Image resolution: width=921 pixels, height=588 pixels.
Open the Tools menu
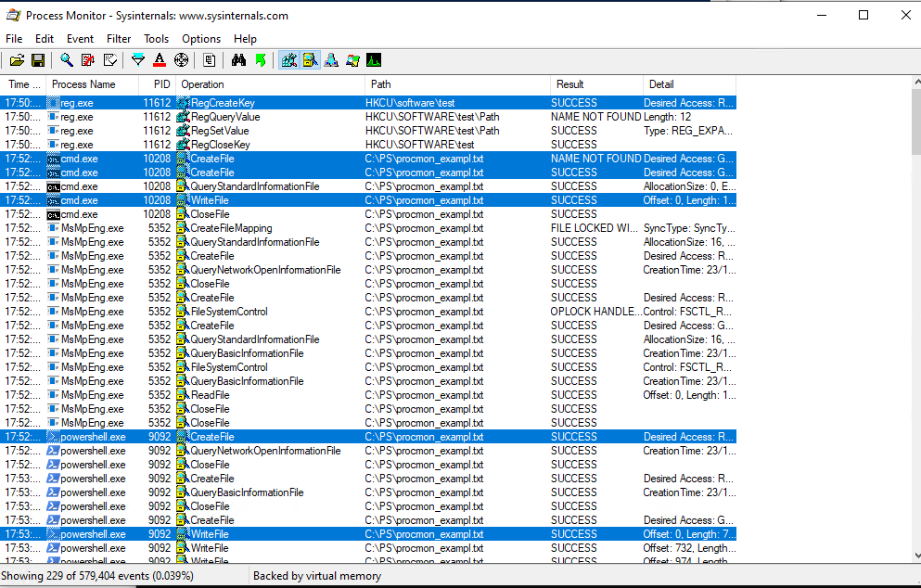pyautogui.click(x=156, y=39)
